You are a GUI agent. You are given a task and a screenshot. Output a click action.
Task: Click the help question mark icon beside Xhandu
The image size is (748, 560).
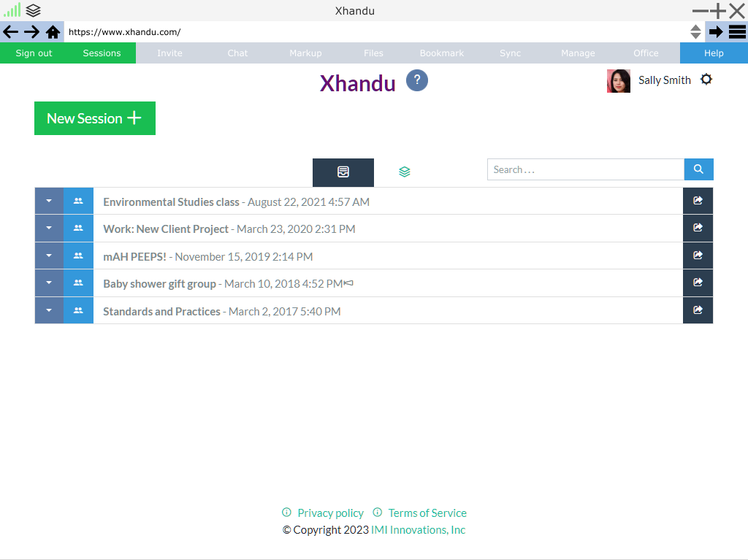[416, 80]
